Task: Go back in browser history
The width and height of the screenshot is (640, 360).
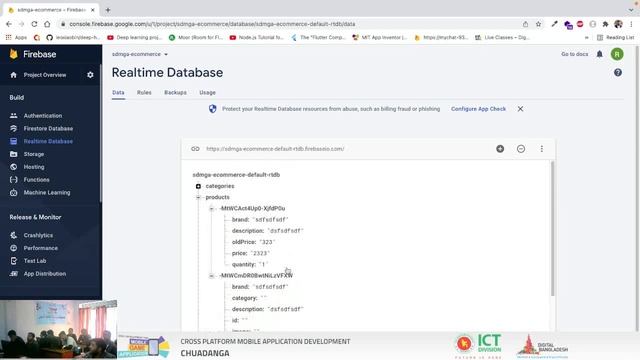Action: click(9, 24)
